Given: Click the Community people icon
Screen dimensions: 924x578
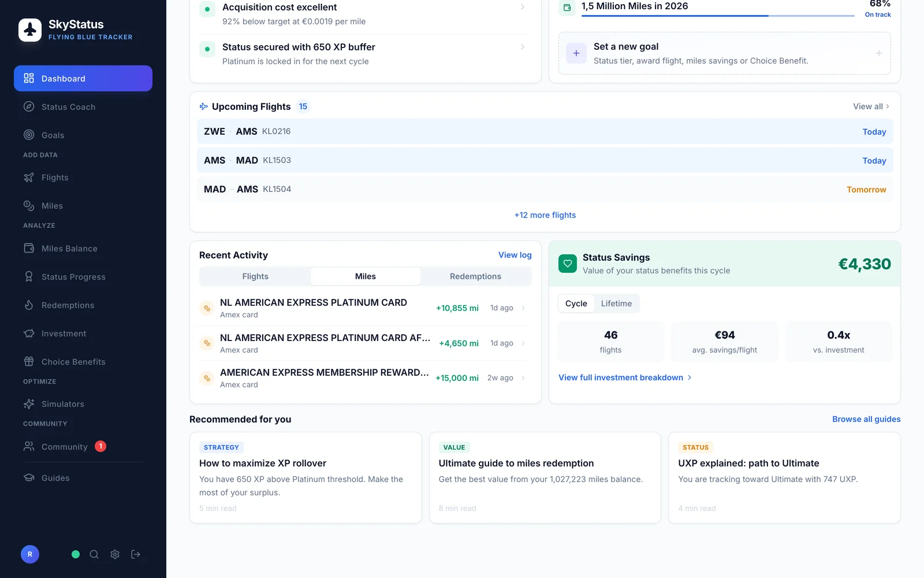Looking at the screenshot, I should coord(29,446).
